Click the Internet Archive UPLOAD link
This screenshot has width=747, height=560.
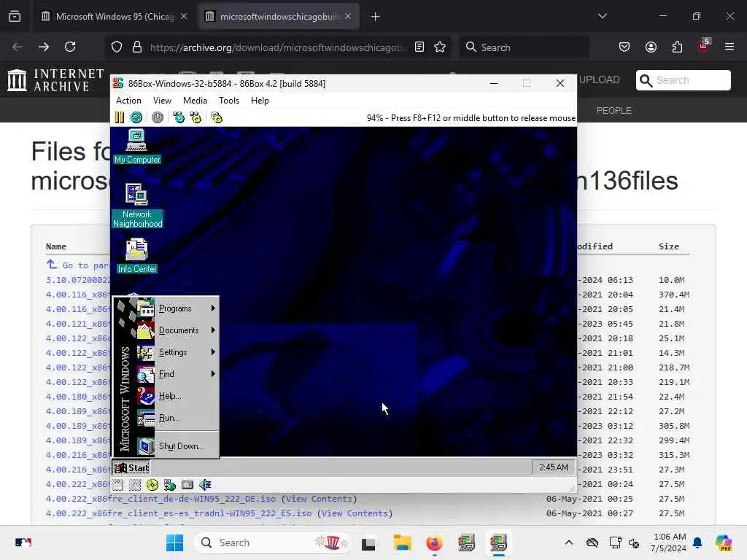click(600, 80)
